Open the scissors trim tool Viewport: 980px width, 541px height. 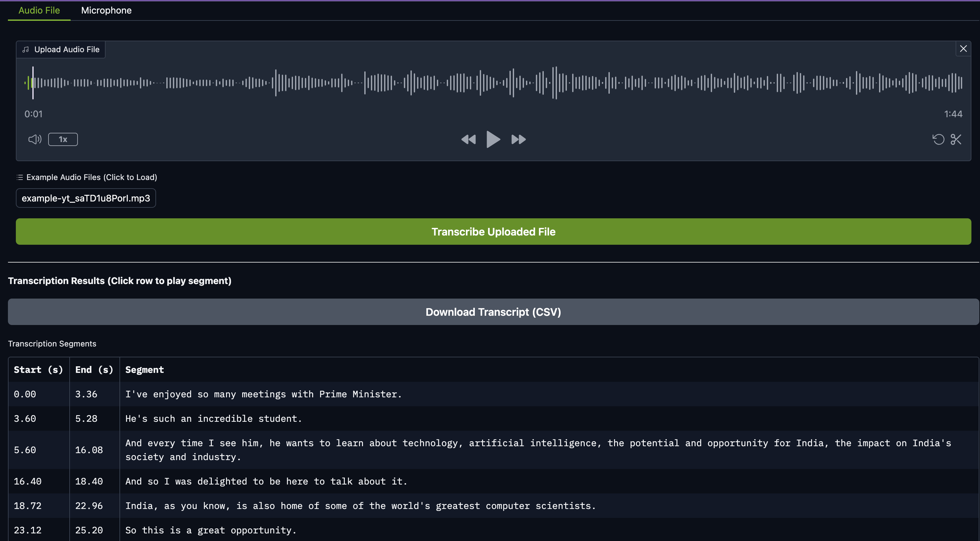point(956,139)
